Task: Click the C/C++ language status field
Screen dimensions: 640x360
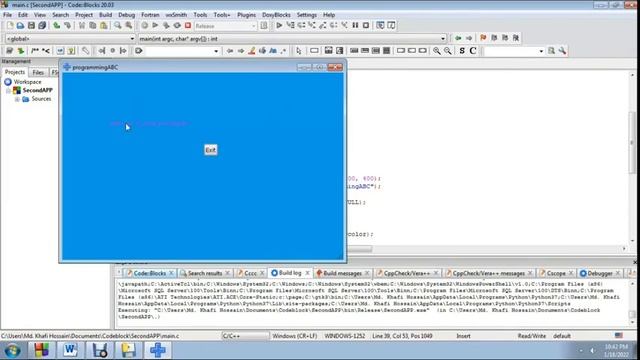Action: (245, 336)
